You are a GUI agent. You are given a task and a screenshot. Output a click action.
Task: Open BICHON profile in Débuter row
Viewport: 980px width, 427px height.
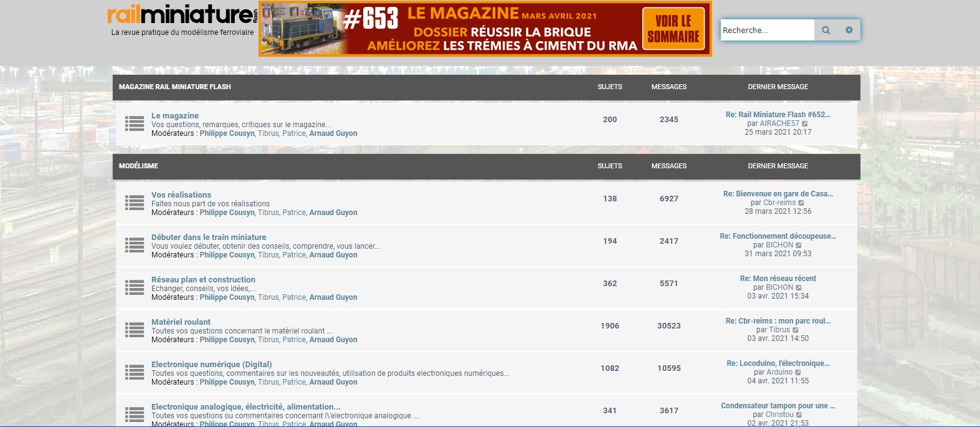click(779, 245)
